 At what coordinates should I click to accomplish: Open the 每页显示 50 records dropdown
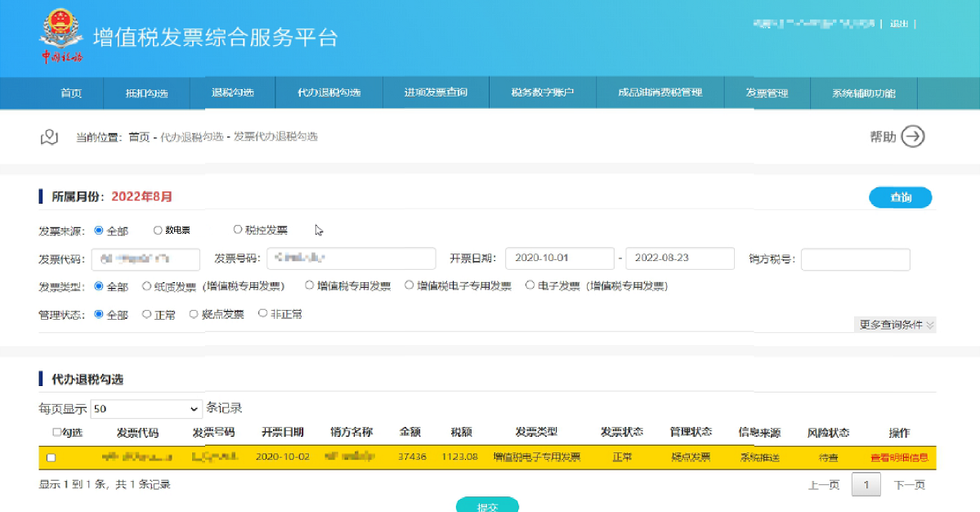point(146,409)
